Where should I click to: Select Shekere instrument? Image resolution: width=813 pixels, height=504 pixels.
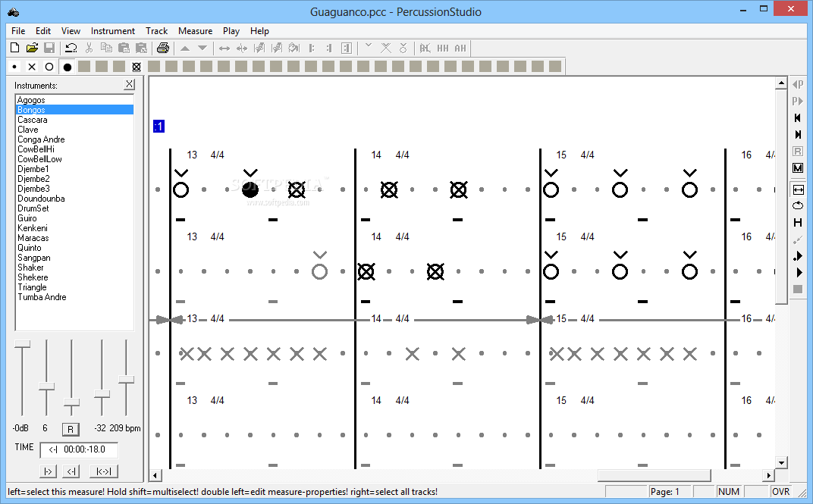click(x=74, y=277)
